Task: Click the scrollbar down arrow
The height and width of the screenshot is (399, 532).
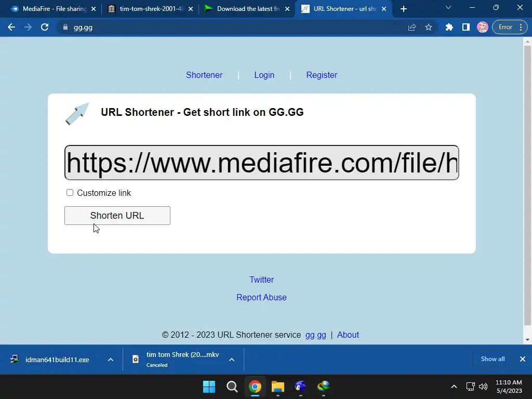Action: 527,340
